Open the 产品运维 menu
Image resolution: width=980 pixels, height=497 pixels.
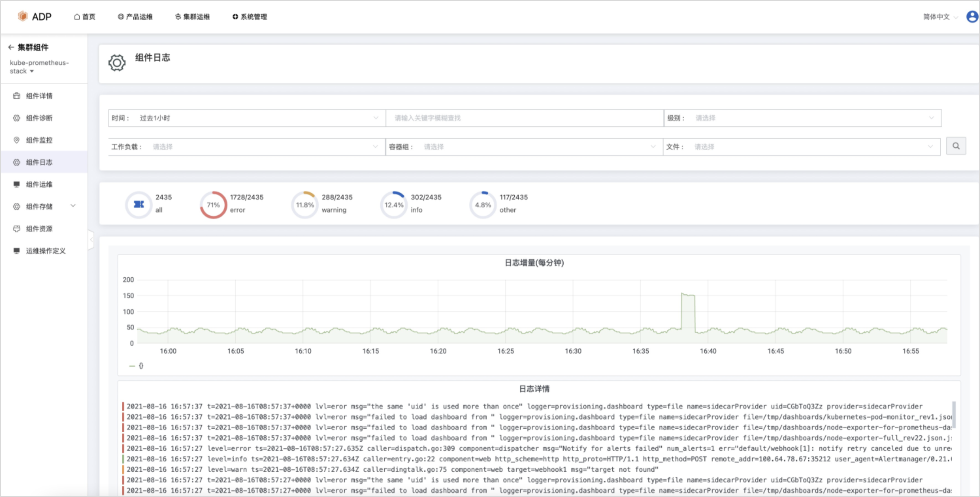click(x=135, y=17)
